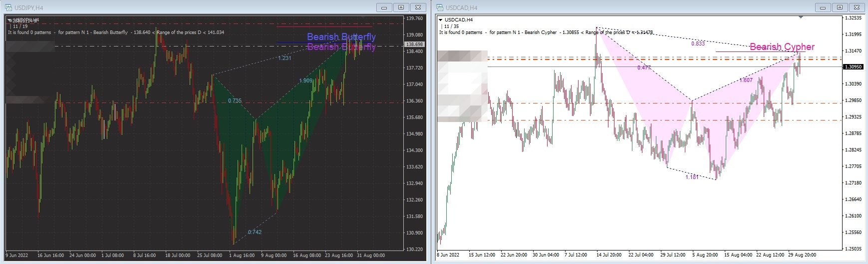Viewport: 868px width, 264px height.
Task: Select the blue Bearish Butterfly label
Action: tap(341, 36)
